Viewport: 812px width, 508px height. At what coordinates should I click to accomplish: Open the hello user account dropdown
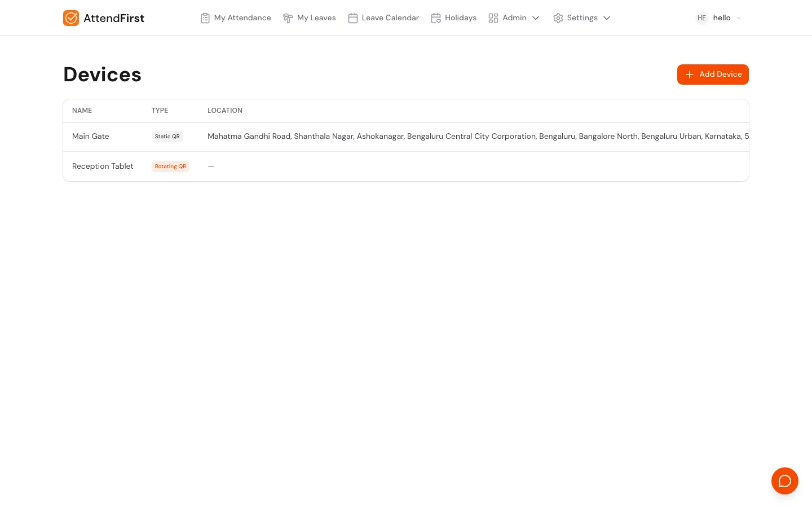[x=738, y=18]
